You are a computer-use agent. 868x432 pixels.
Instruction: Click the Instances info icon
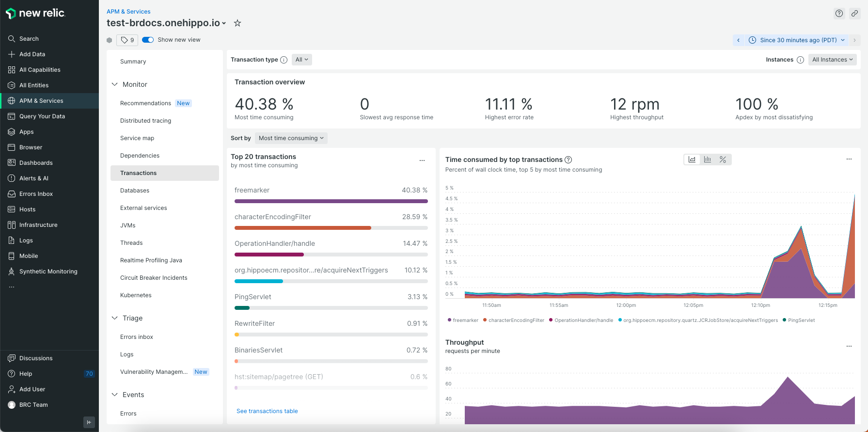(x=800, y=60)
